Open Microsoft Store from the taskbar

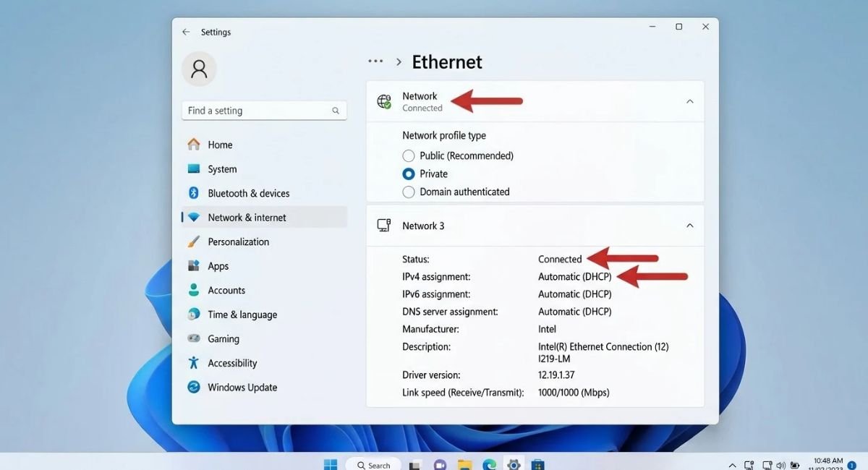[537, 465]
